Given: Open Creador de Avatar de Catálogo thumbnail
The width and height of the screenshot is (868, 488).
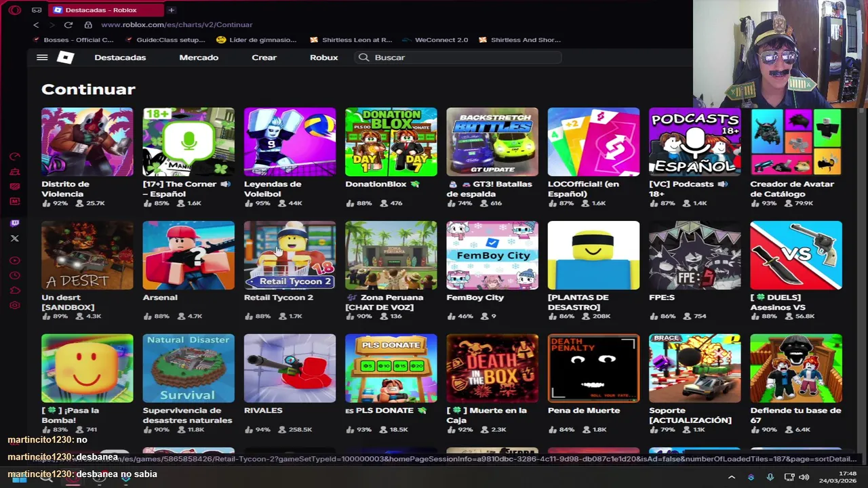Looking at the screenshot, I should point(796,142).
